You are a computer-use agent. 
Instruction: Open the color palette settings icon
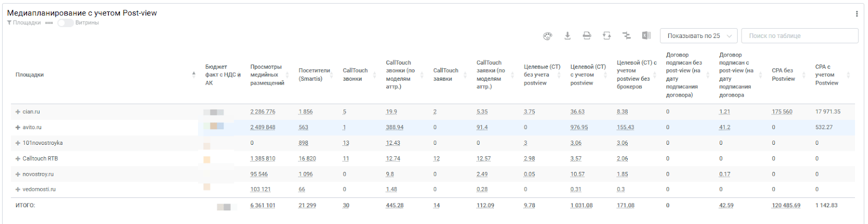click(547, 36)
